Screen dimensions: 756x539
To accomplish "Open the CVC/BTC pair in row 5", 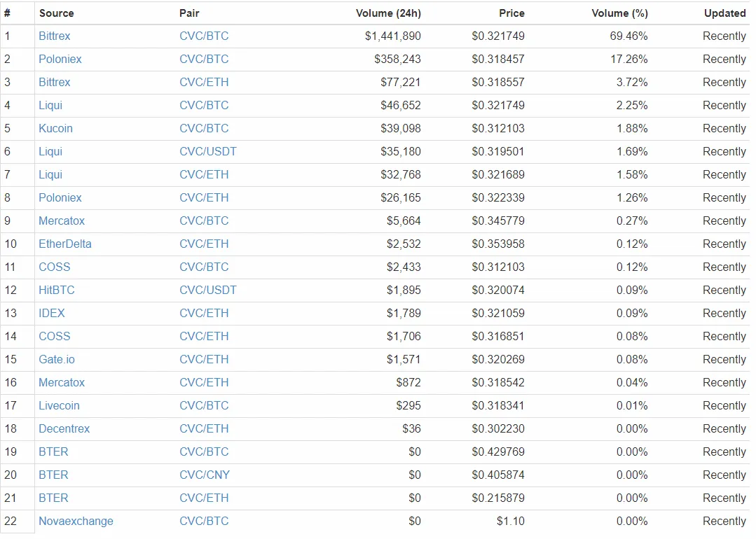I will [204, 129].
